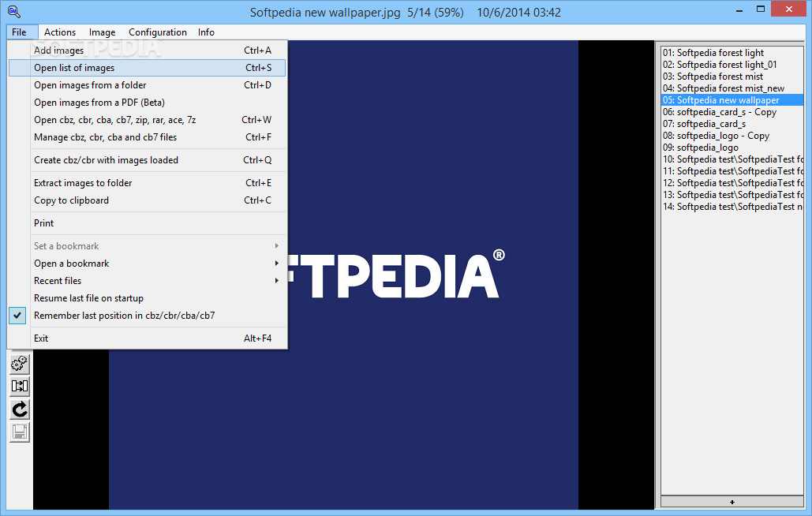
Task: Expand the Set a bookmark submenu
Action: 148,246
